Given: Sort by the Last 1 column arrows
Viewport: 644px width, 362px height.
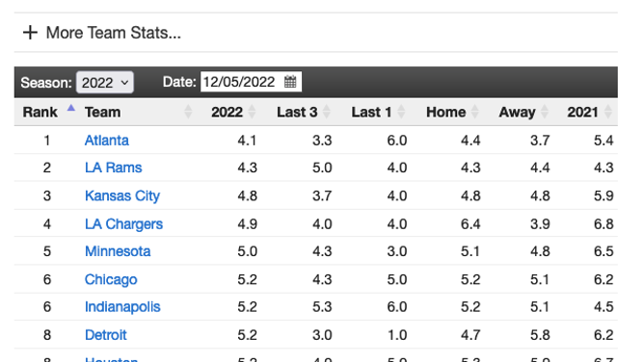Looking at the screenshot, I should [401, 112].
